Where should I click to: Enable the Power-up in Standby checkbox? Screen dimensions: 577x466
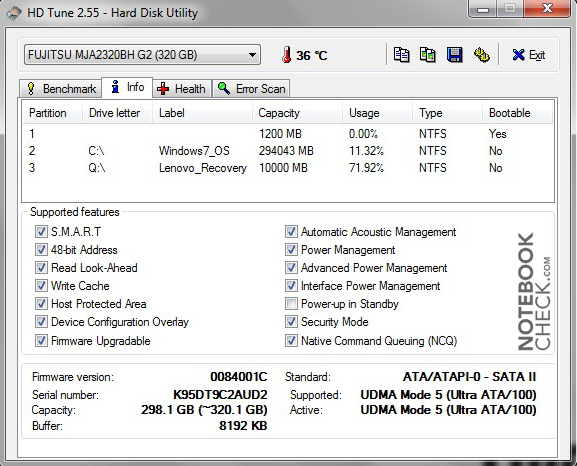[291, 304]
